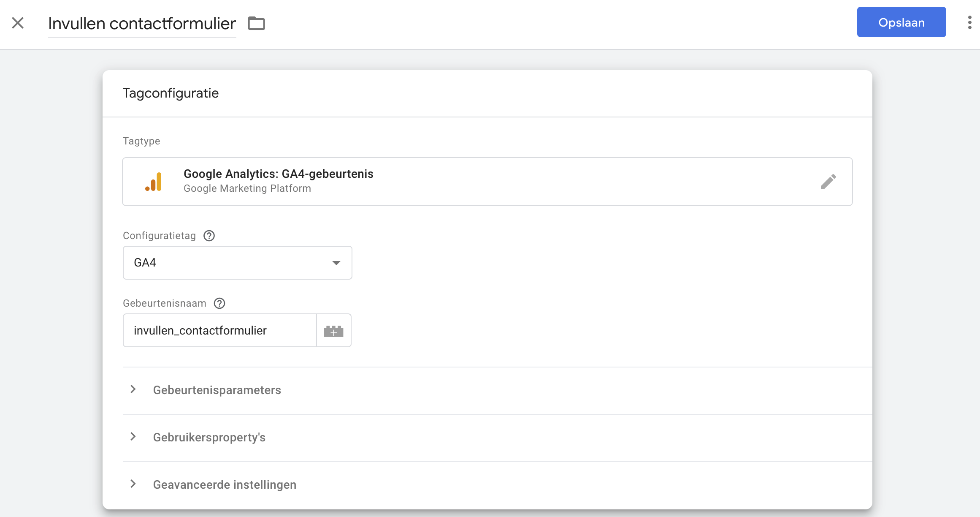Screen dimensions: 980x517
Task: Click the Opslaan button
Action: click(901, 22)
